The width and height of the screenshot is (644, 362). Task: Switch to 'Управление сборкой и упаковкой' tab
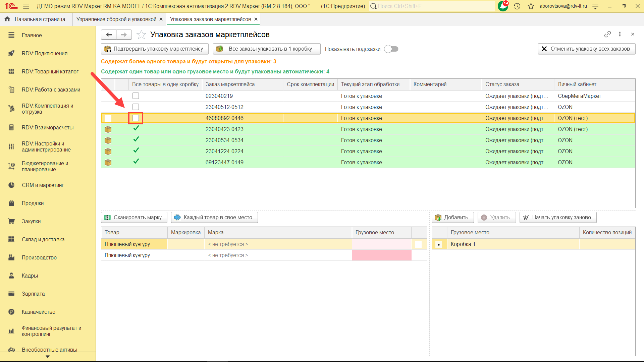[x=116, y=19]
